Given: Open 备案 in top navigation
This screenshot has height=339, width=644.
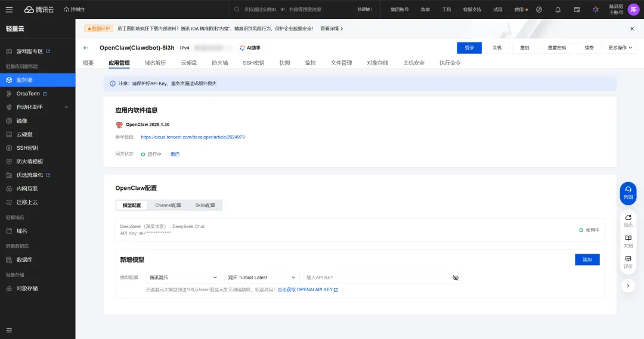Looking at the screenshot, I should click(x=425, y=10).
